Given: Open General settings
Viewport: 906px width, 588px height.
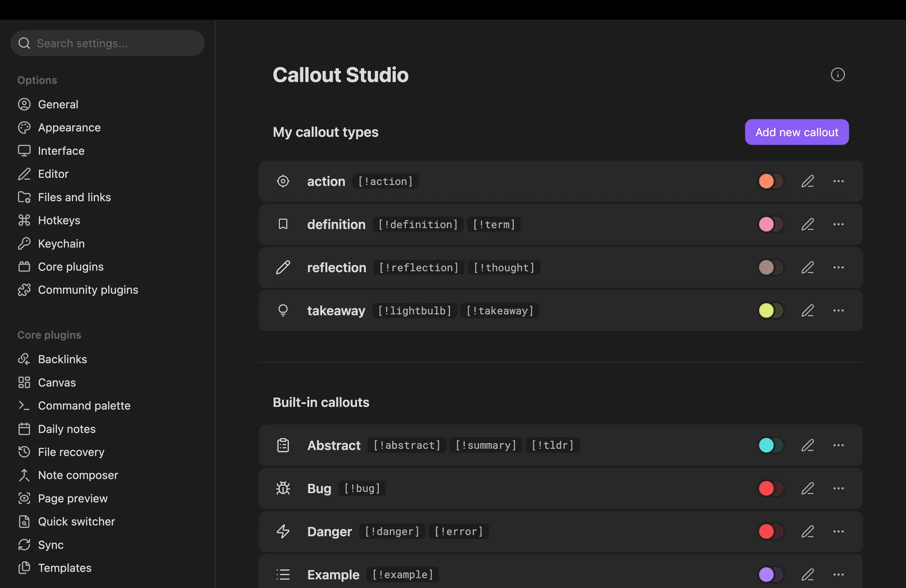Looking at the screenshot, I should click(x=58, y=104).
